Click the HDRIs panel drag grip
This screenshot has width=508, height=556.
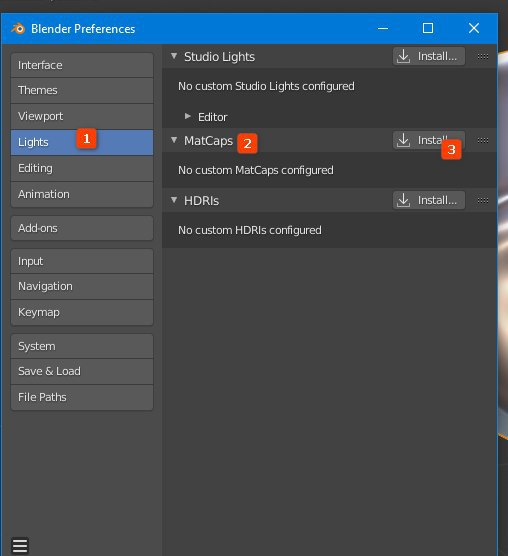482,200
